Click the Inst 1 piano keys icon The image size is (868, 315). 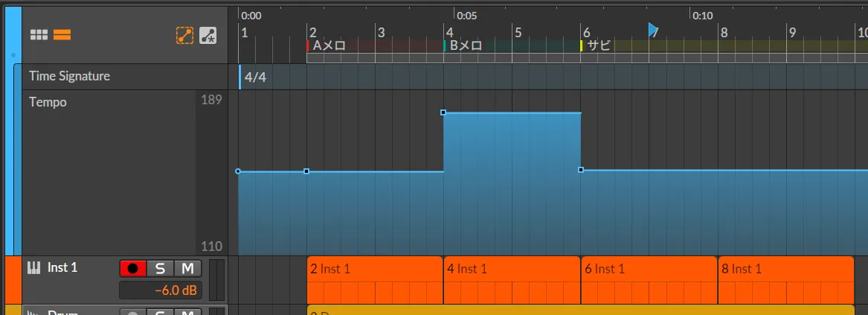[x=34, y=267]
